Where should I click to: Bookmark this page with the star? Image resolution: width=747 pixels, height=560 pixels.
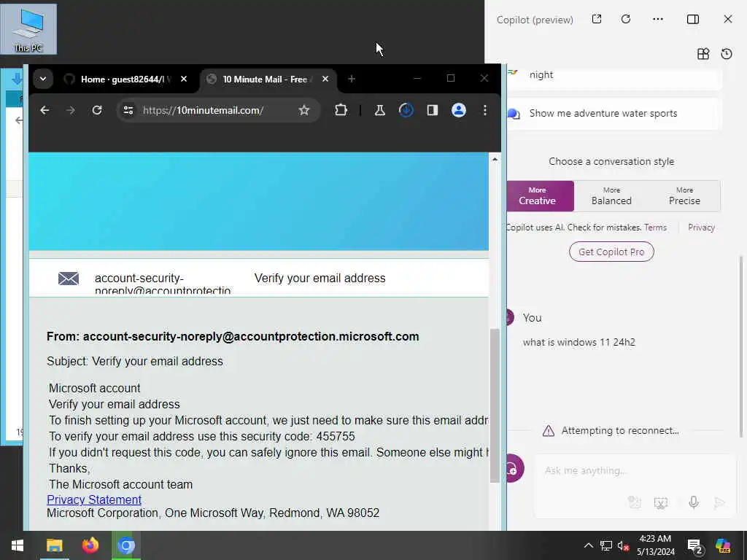tap(304, 111)
